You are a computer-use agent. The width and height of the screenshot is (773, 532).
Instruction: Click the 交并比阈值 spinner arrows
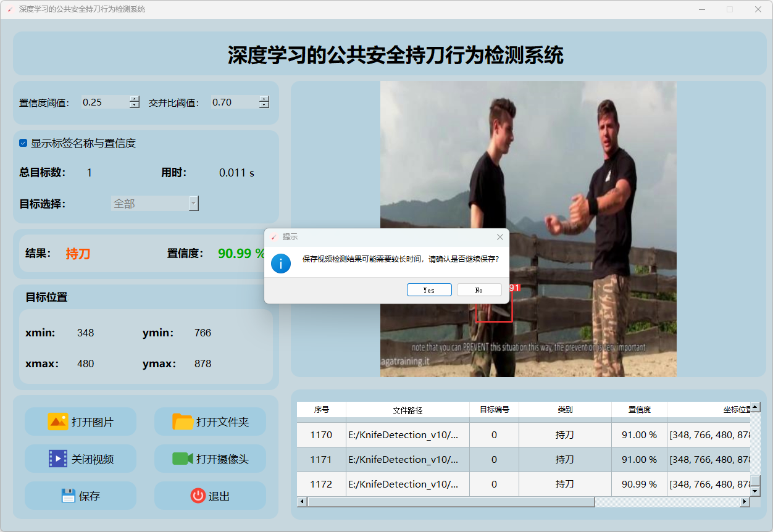pos(264,102)
